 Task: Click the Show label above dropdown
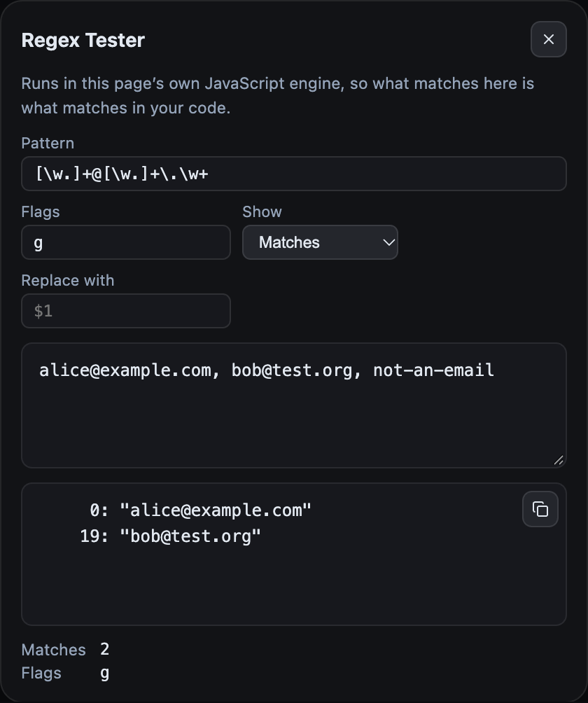click(262, 211)
